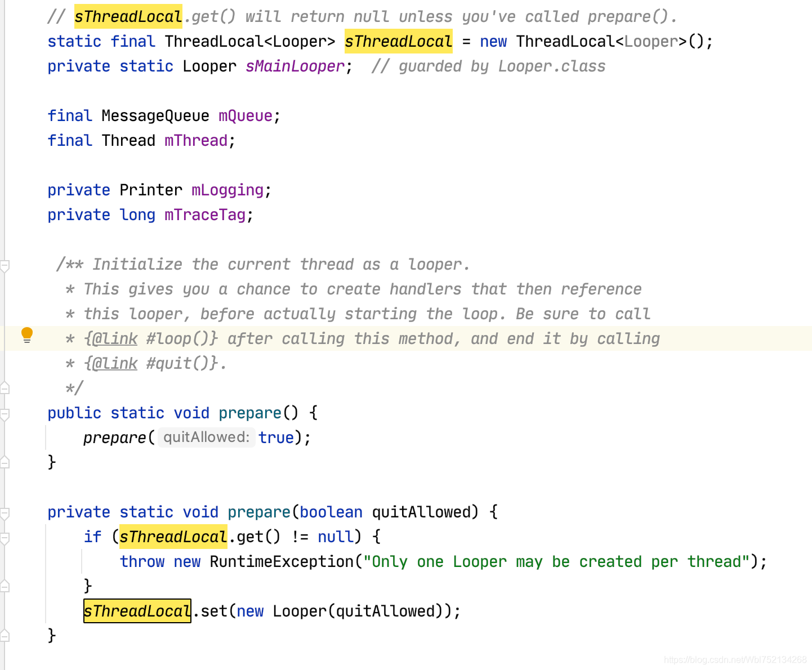
Task: Click sThreadLocal in its field declaration
Action: 398,41
